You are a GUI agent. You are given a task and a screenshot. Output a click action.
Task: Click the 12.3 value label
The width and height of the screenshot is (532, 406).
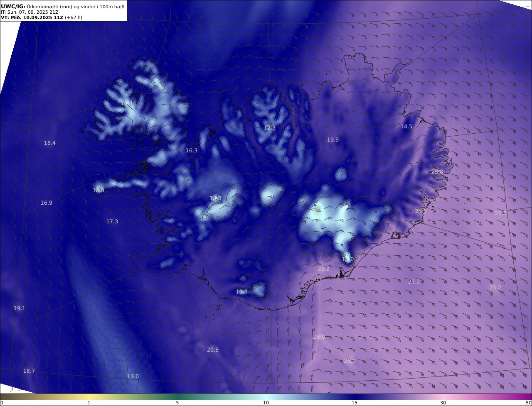pyautogui.click(x=270, y=128)
